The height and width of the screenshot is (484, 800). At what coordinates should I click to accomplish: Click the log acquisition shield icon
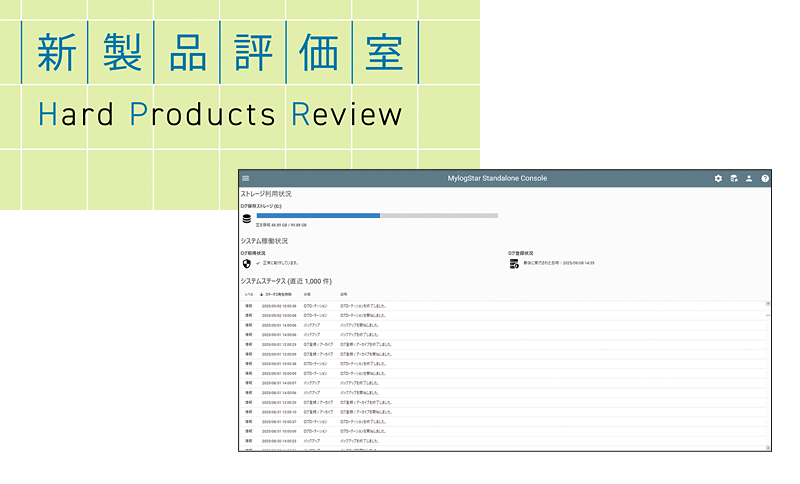click(x=247, y=264)
